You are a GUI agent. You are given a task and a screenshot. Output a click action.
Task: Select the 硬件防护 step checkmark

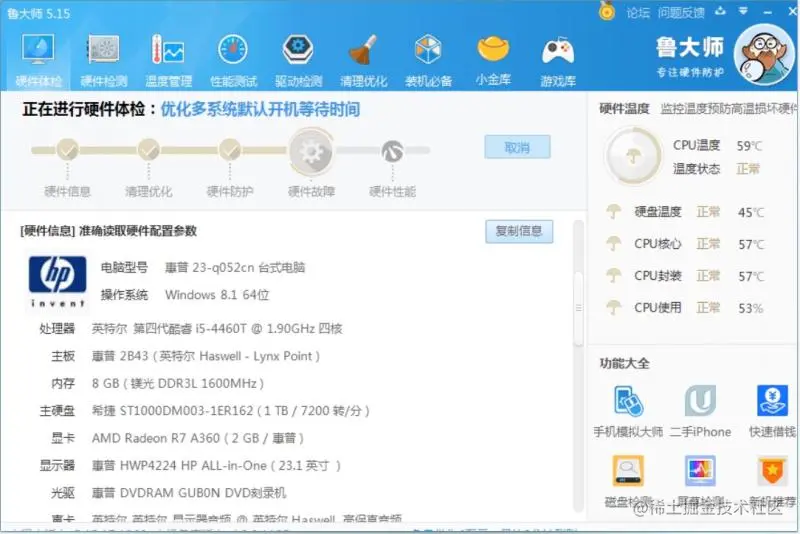click(230, 149)
